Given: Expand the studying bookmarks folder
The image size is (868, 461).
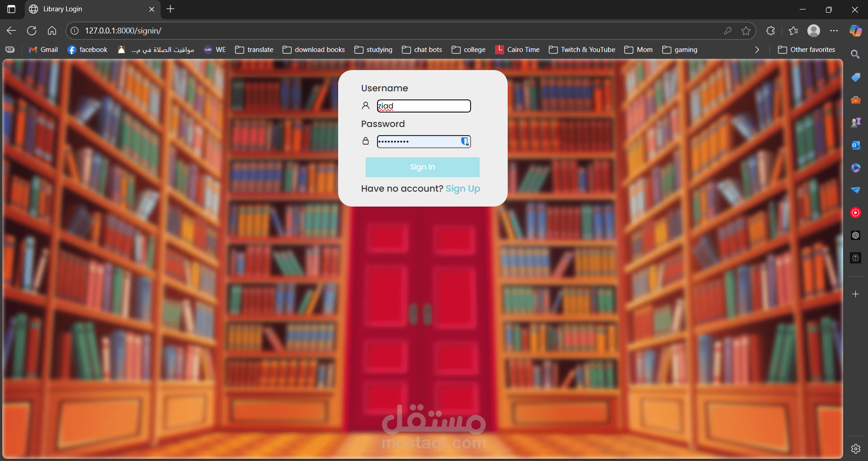Looking at the screenshot, I should click(373, 50).
